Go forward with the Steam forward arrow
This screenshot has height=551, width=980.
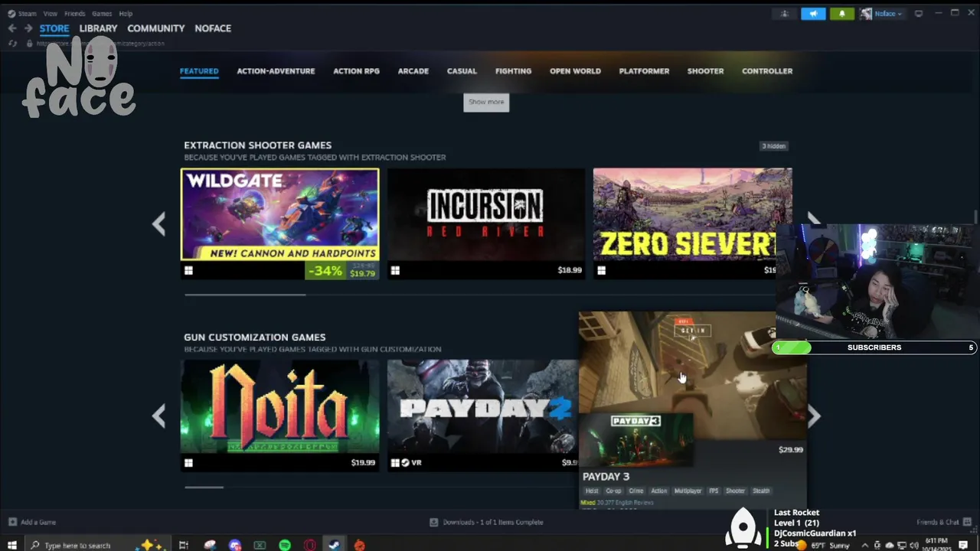point(28,28)
